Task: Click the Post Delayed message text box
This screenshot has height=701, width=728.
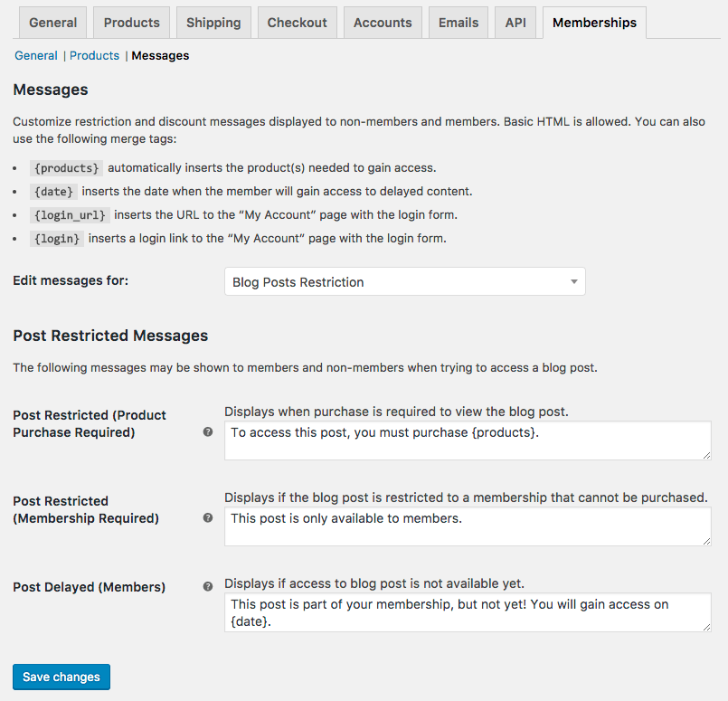Action: click(467, 611)
